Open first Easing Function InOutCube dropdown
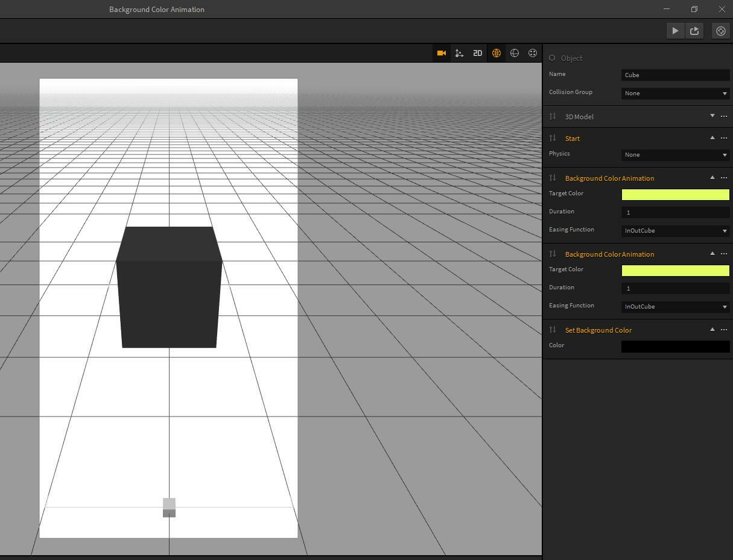This screenshot has height=560, width=733. (x=675, y=231)
